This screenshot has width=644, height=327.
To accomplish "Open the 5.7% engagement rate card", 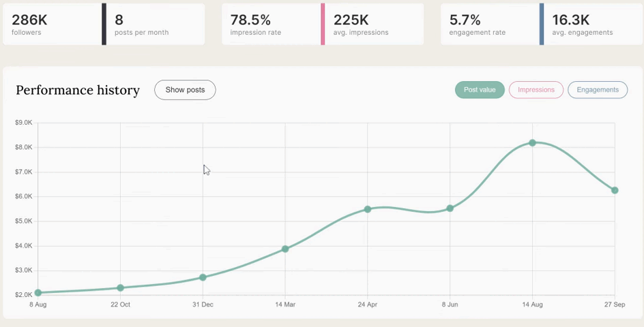I will 489,25.
